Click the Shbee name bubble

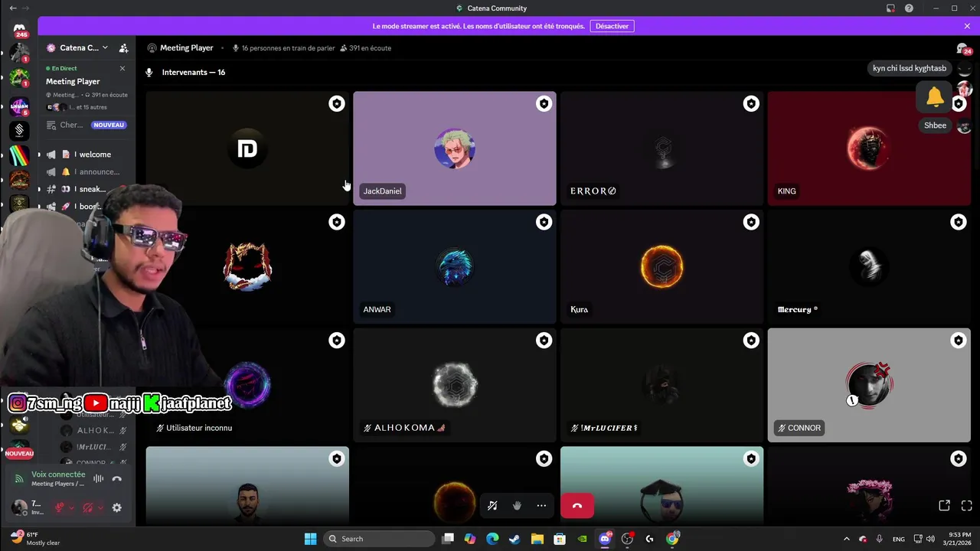935,126
